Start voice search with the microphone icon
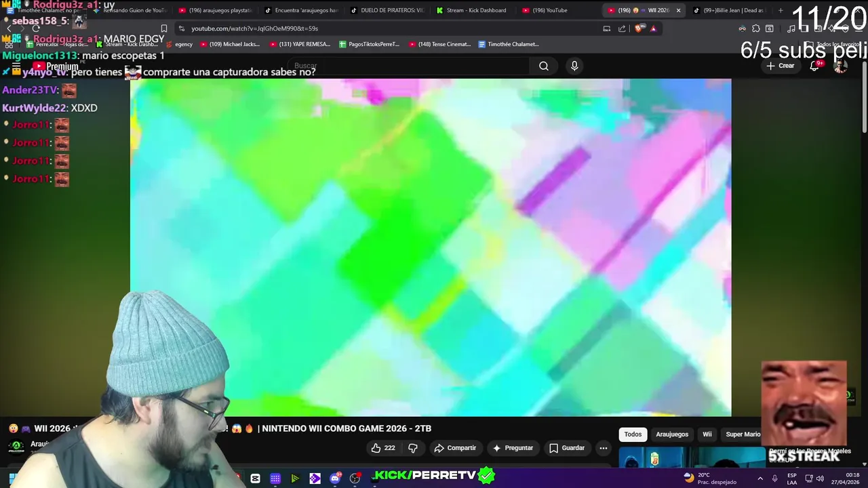The image size is (868, 488). tap(574, 66)
